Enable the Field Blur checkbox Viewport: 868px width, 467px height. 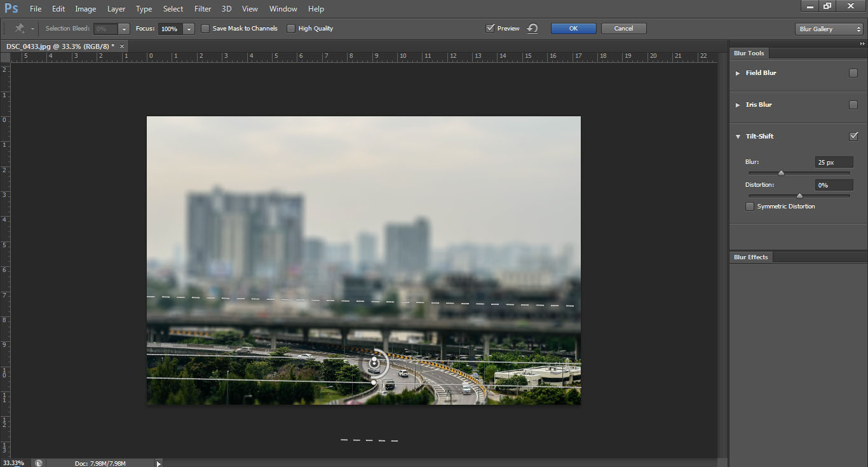tap(854, 72)
